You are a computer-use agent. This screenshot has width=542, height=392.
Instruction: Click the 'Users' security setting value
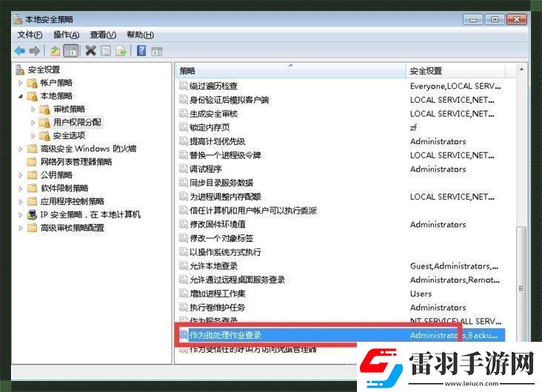(421, 294)
